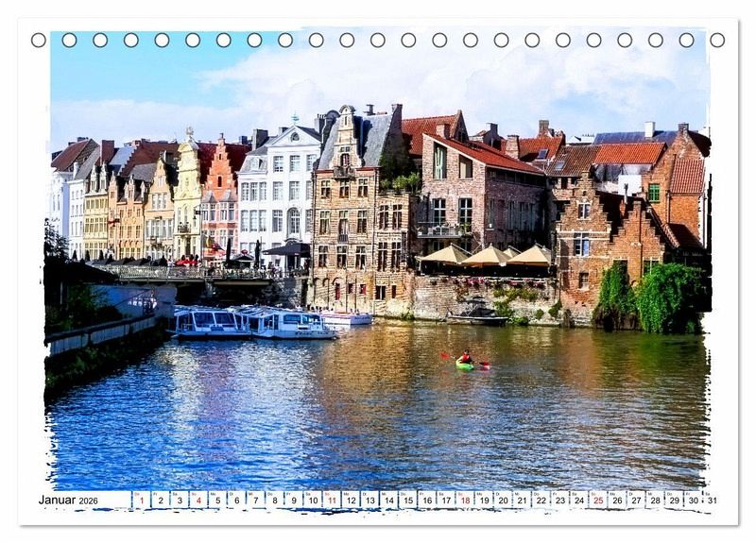Click day 25 in the calendar strip
The image size is (756, 543).
598,500
